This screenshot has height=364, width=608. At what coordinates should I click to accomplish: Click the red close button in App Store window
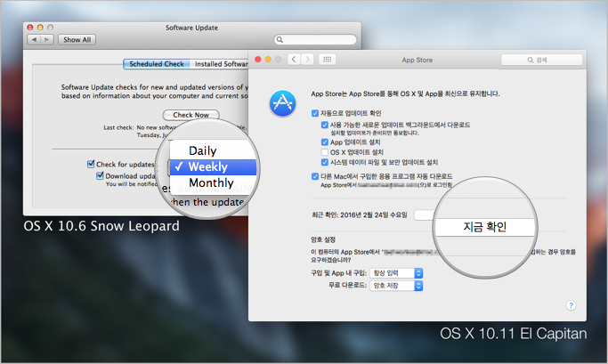[258, 60]
